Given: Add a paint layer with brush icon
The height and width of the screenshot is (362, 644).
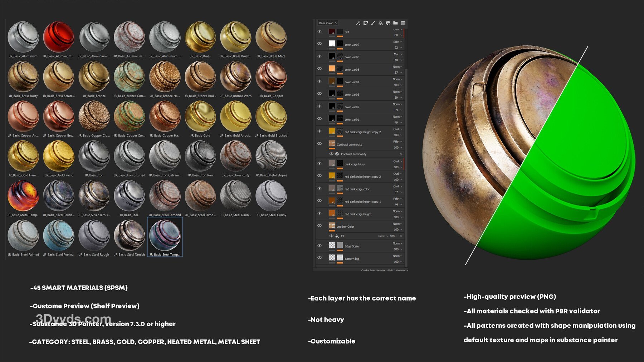Looking at the screenshot, I should click(373, 23).
